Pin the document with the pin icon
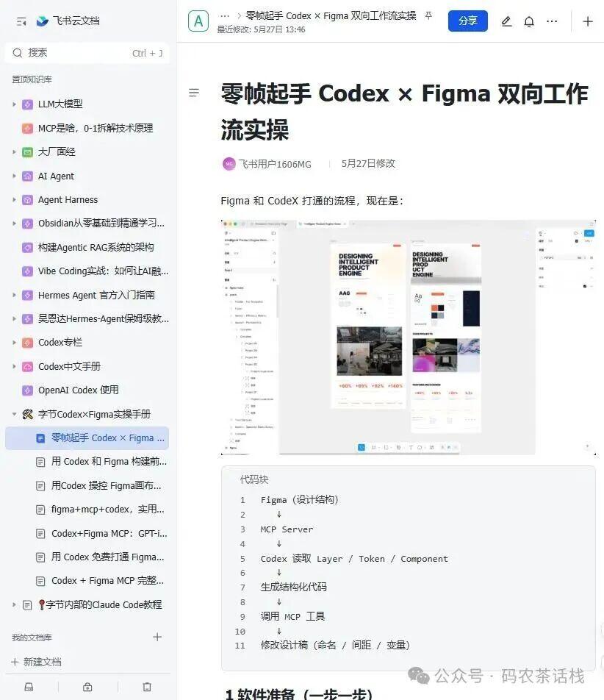Viewport: 604px width, 700px height. click(428, 16)
